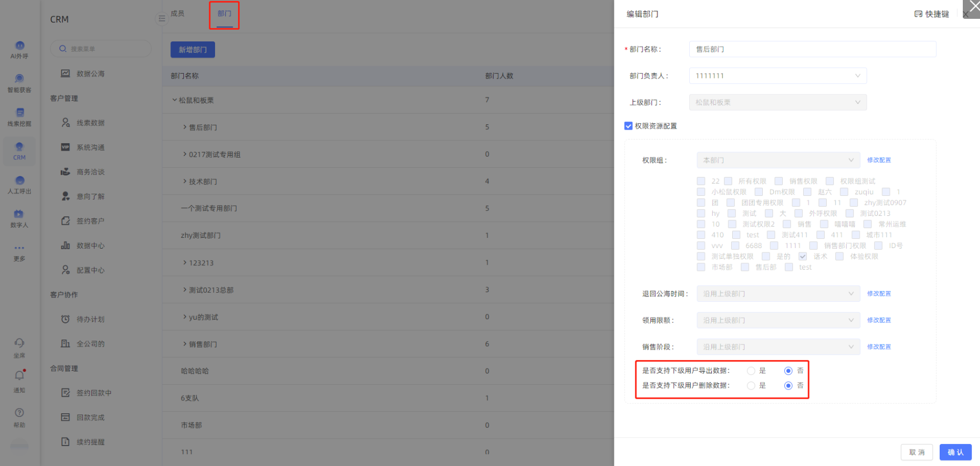This screenshot has width=980, height=466.
Task: Open the 线索数据 menu item
Action: click(90, 123)
